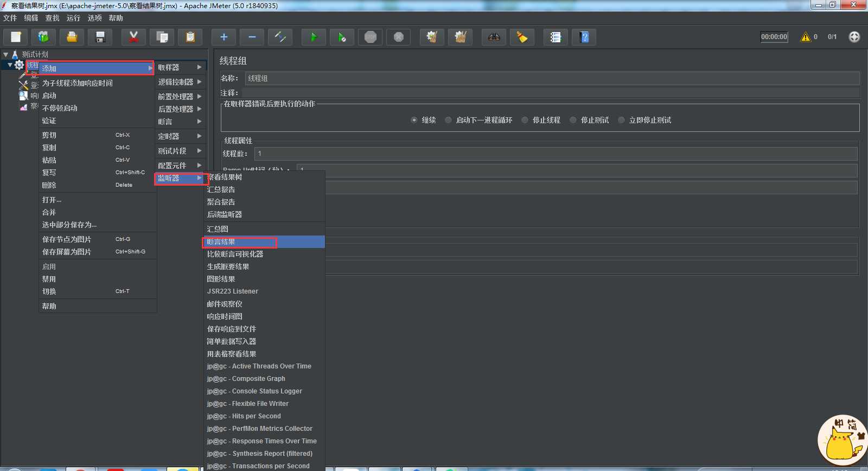Image resolution: width=868 pixels, height=471 pixels.
Task: Expand the 前置处理器 submenu
Action: click(181, 97)
